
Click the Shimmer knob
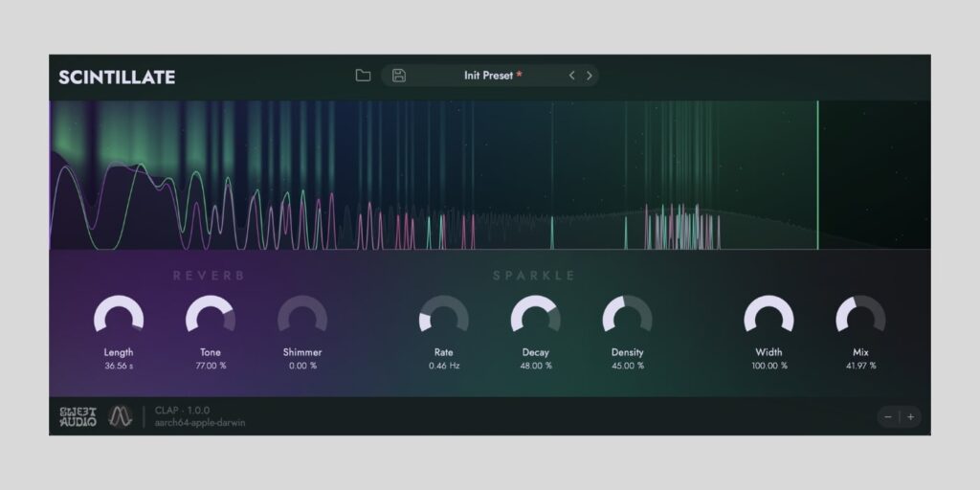tap(302, 316)
